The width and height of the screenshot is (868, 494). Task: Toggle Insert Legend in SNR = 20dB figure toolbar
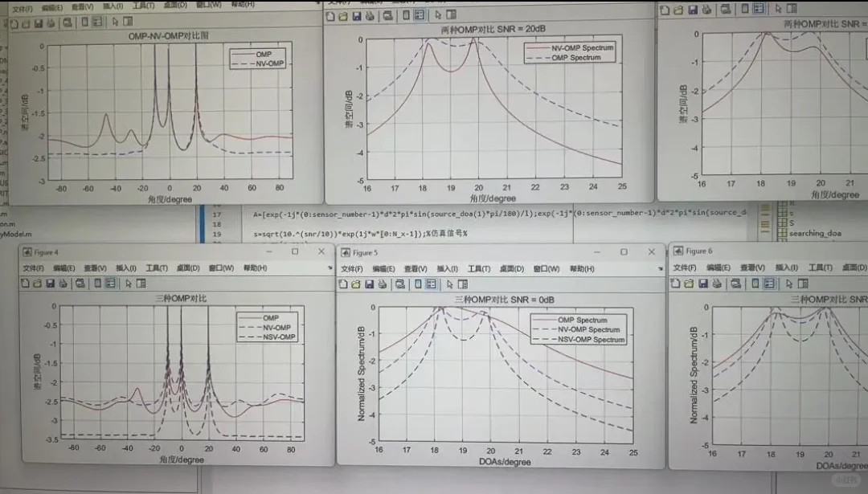420,15
